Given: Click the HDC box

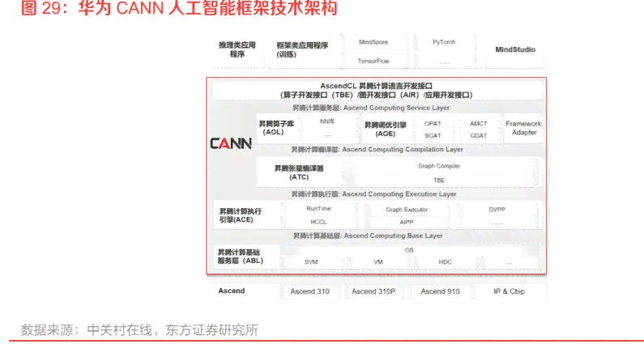Looking at the screenshot, I should point(446,262).
